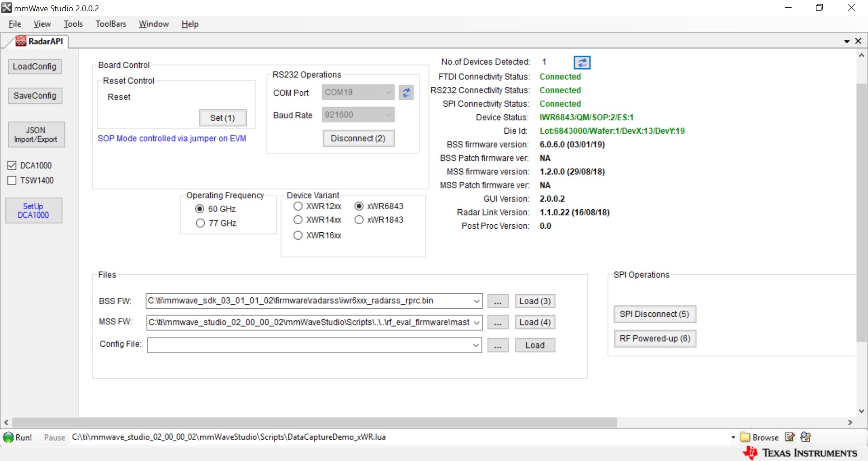The height and width of the screenshot is (461, 868).
Task: Click the Set (1) reset button
Action: point(223,118)
